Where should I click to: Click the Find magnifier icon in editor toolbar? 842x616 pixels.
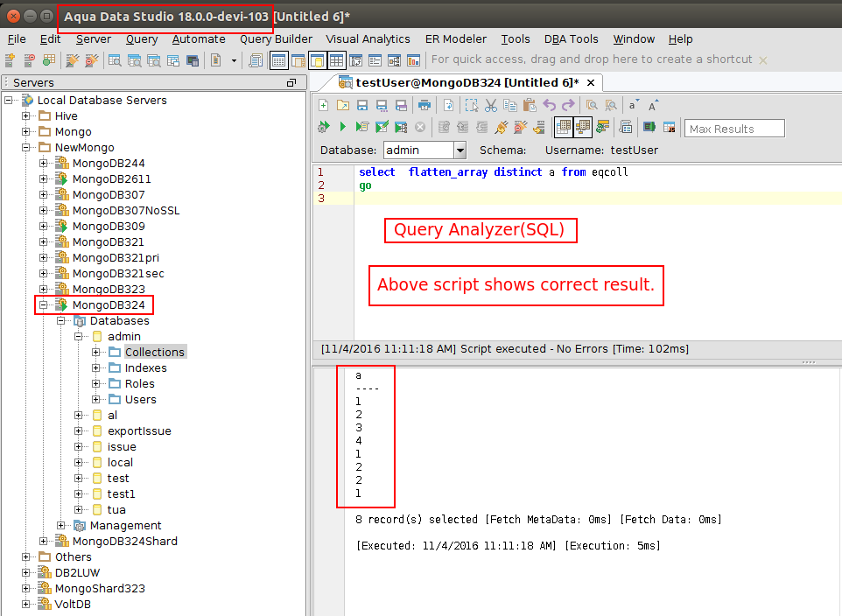coord(592,105)
